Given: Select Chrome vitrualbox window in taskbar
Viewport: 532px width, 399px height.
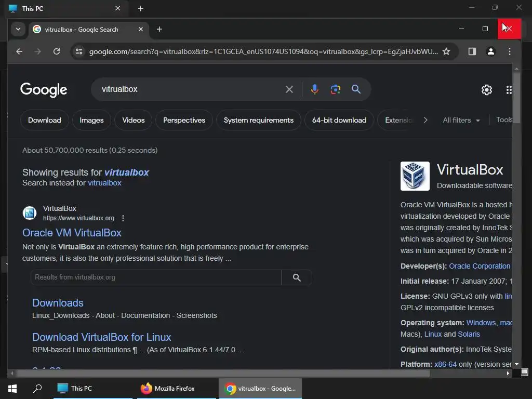Looking at the screenshot, I should coord(260,389).
